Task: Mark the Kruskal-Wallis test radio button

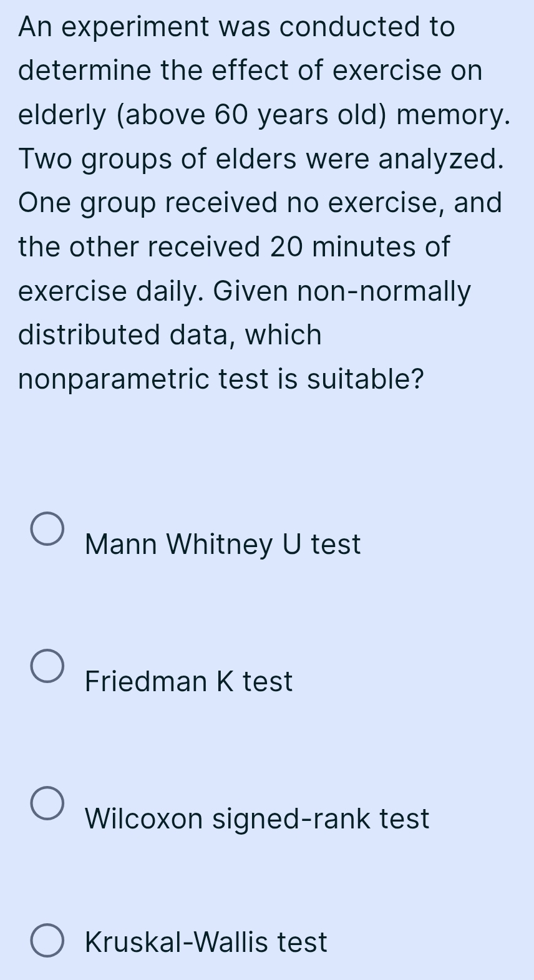Action: tap(47, 941)
